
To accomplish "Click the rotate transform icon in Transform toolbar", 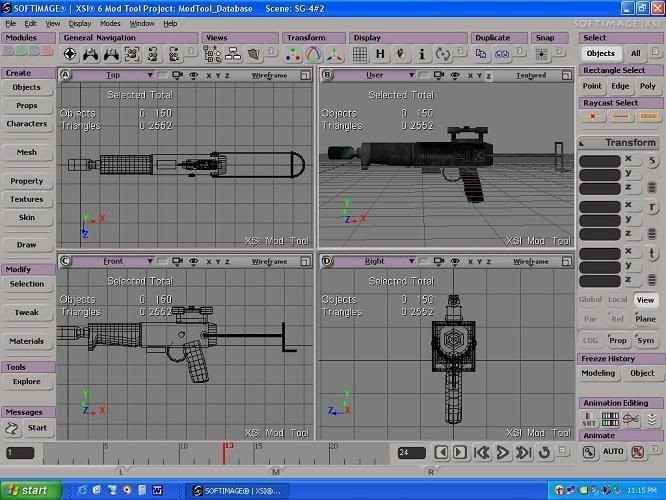I will point(313,54).
